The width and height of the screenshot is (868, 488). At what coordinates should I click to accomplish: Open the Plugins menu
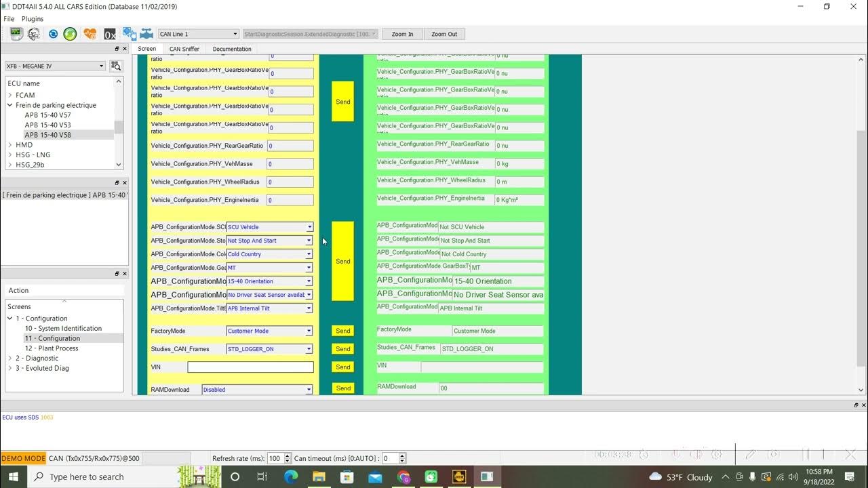pyautogui.click(x=33, y=19)
